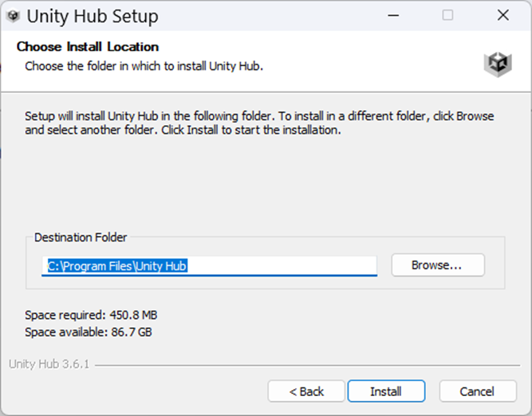Click the setup instructions paragraph

(x=259, y=123)
